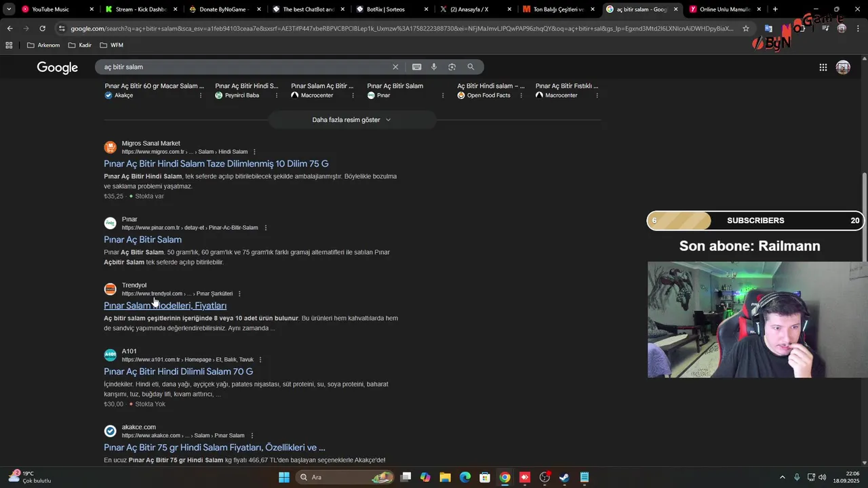Click the Windows taskbar search box
Screen dimensions: 868x488
click(x=346, y=477)
